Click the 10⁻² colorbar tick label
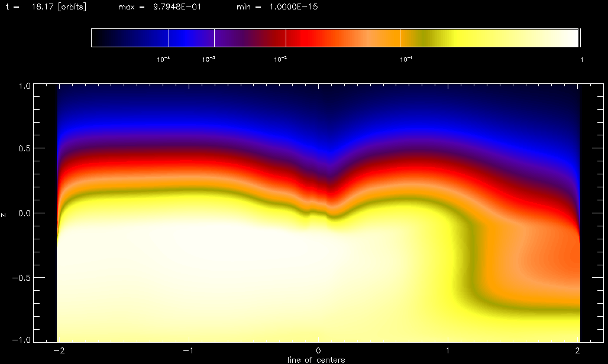Screen dimensions: 608x364 pos(280,59)
